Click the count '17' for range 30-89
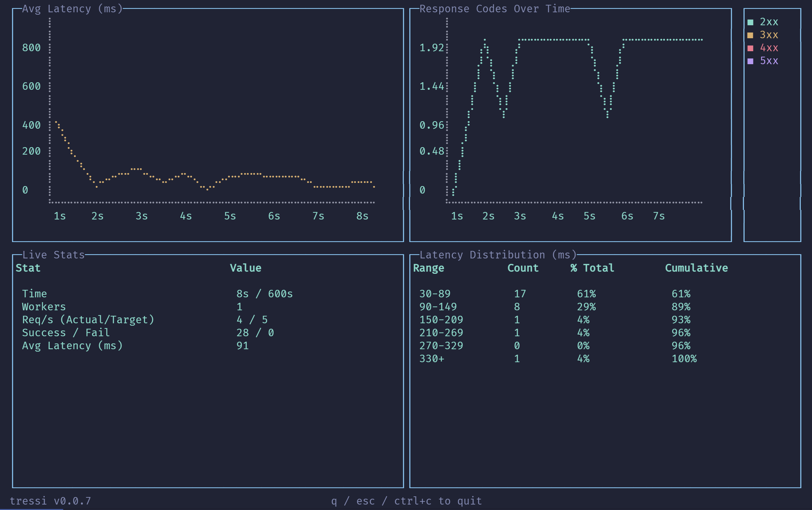Screen dimensions: 812x510 [520, 294]
